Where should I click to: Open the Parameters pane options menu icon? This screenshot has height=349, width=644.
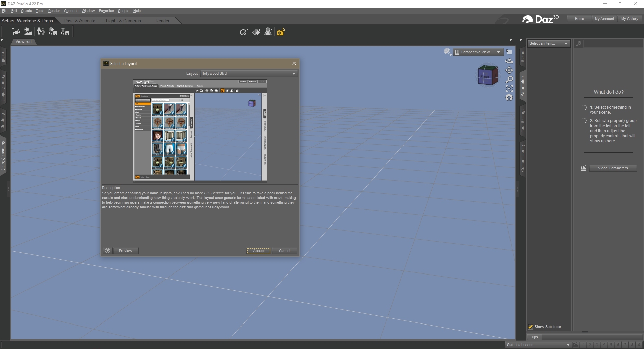(x=522, y=41)
